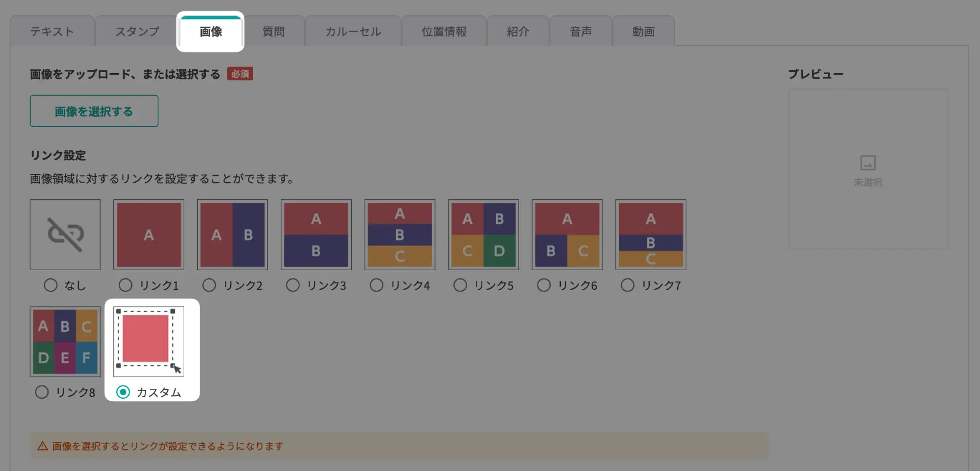Switch to the テキスト tab
Viewport: 980px width, 471px height.
pos(52,32)
